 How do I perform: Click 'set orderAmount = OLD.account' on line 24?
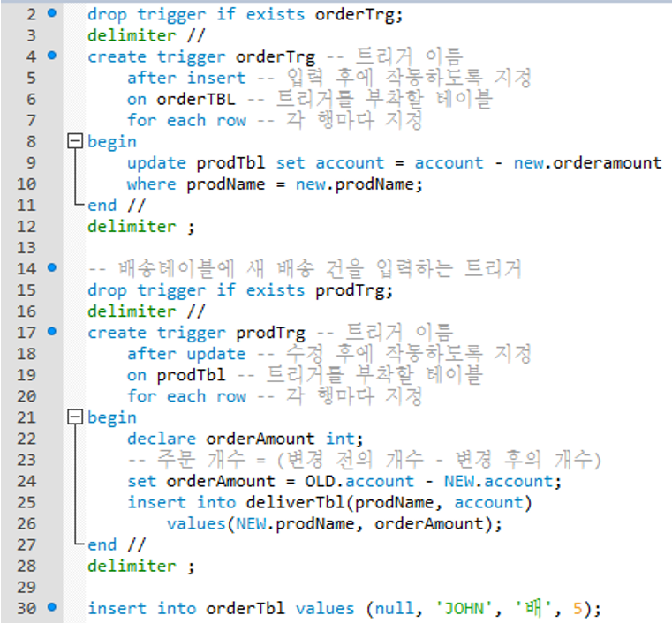tap(270, 481)
